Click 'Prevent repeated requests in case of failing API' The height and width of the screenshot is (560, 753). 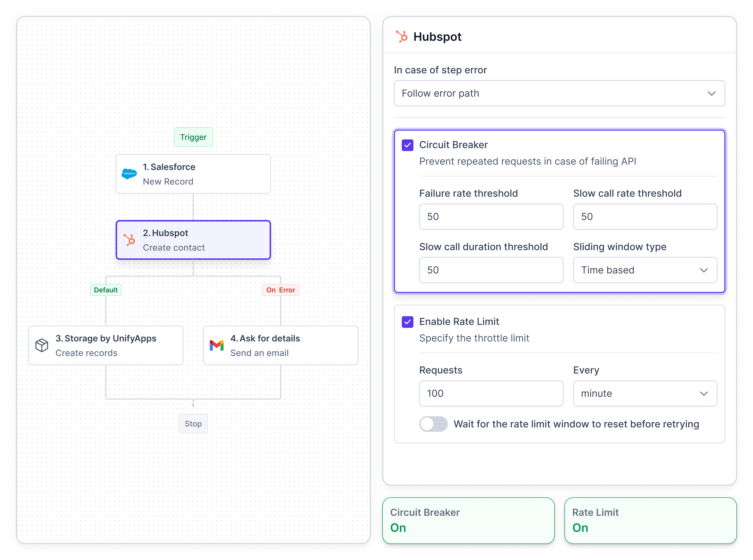point(528,161)
